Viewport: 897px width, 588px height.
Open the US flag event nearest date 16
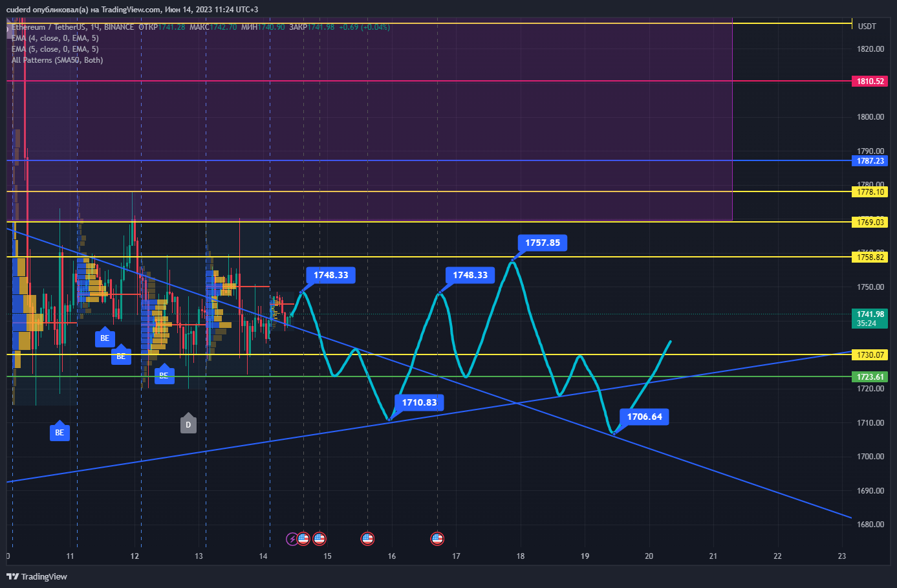[367, 538]
